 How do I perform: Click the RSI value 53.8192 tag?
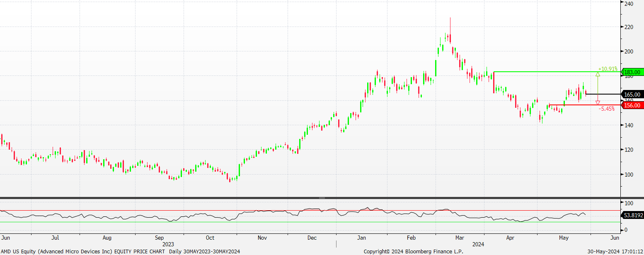633,215
